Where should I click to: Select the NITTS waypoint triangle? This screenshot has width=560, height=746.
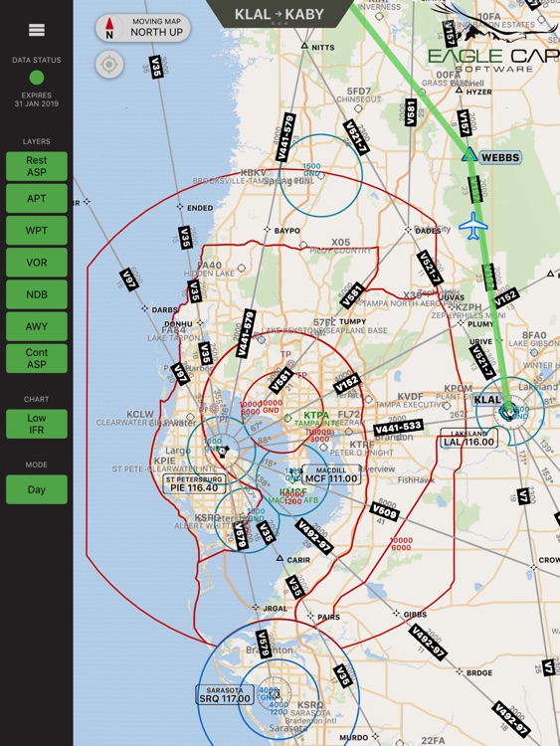tap(304, 46)
